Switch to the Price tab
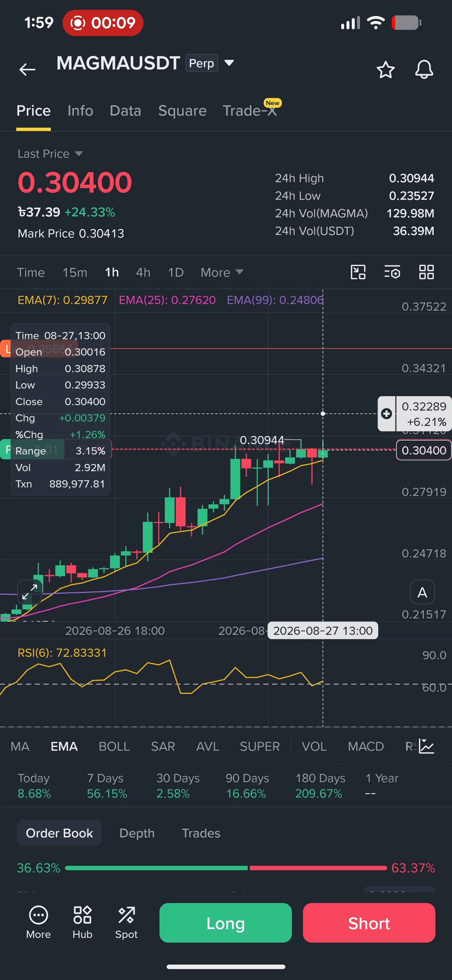The height and width of the screenshot is (980, 452). 34,111
